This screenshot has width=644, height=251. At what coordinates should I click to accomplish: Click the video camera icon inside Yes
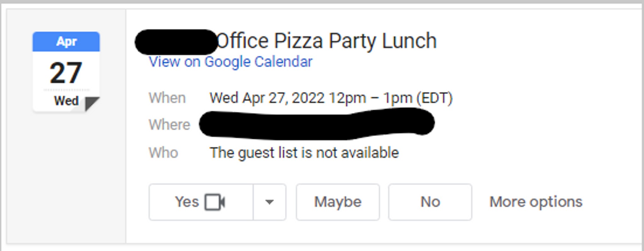[x=215, y=202]
